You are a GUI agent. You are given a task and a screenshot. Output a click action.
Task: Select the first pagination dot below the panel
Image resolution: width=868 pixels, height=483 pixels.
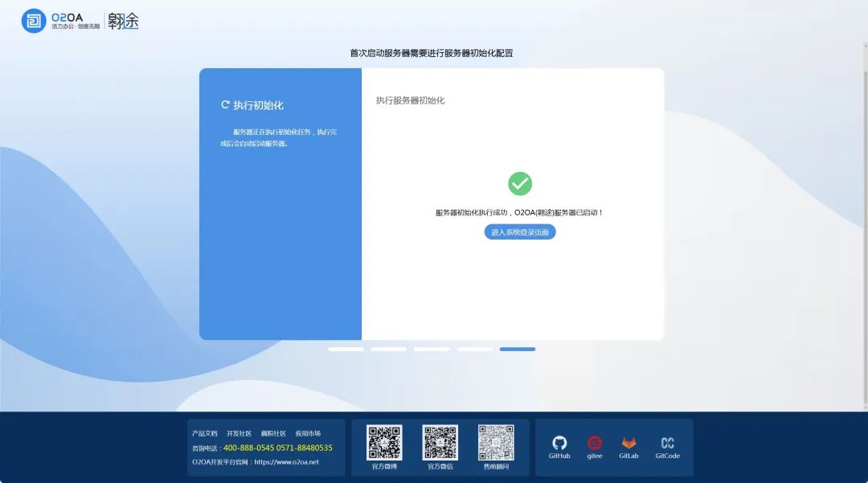346,349
